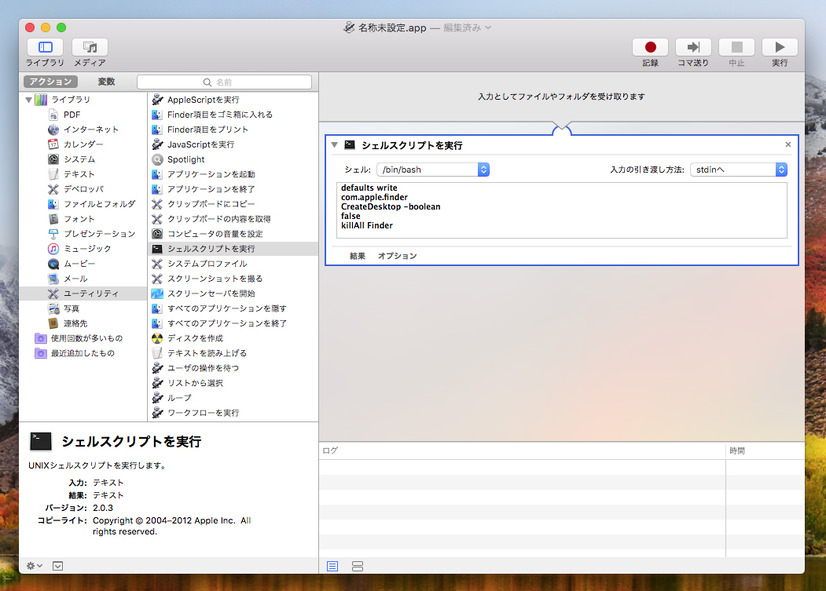Collapse the shell script action disclosure triangle
The width and height of the screenshot is (826, 591).
point(335,145)
